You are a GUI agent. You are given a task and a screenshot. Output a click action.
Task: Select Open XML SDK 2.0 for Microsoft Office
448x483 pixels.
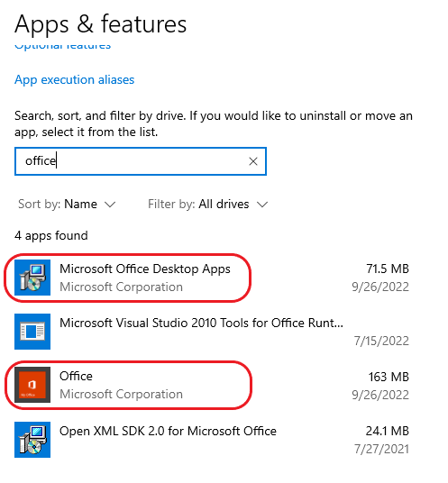[x=168, y=431]
